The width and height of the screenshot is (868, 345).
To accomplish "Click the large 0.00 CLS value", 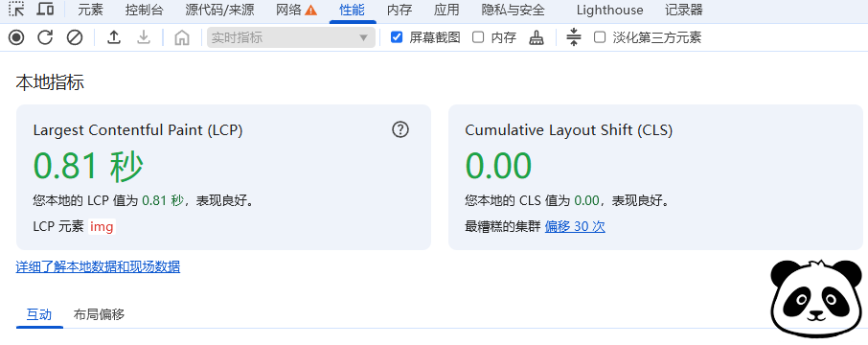I will point(498,166).
